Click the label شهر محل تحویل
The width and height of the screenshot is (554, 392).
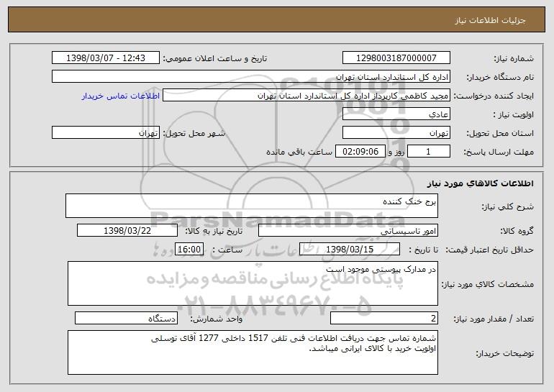194,134
